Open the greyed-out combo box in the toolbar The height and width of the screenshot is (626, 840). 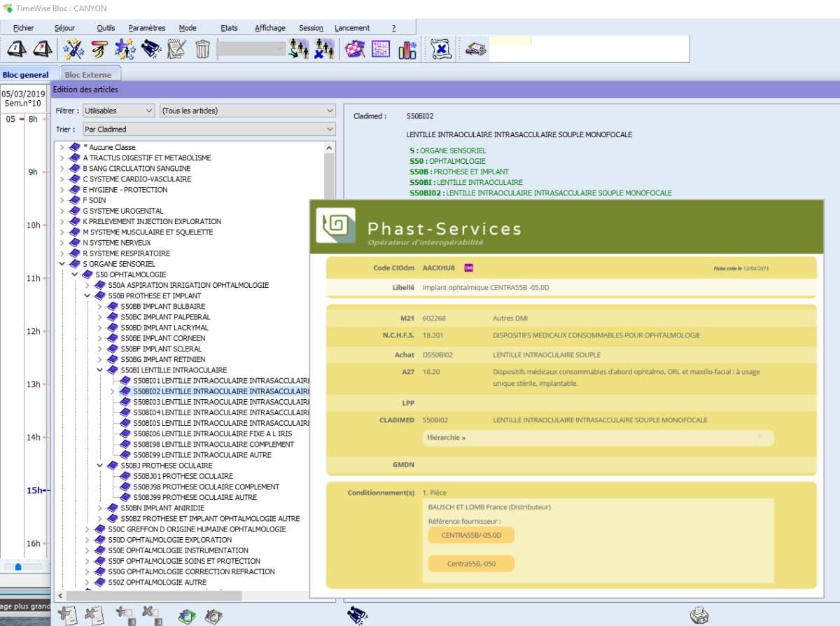251,49
